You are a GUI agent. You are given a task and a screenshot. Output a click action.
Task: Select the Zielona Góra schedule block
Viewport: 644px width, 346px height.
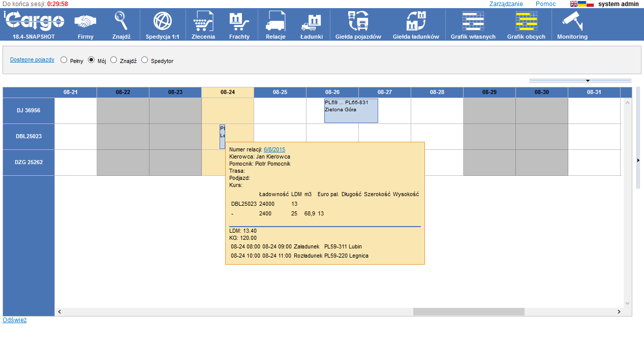tap(351, 111)
